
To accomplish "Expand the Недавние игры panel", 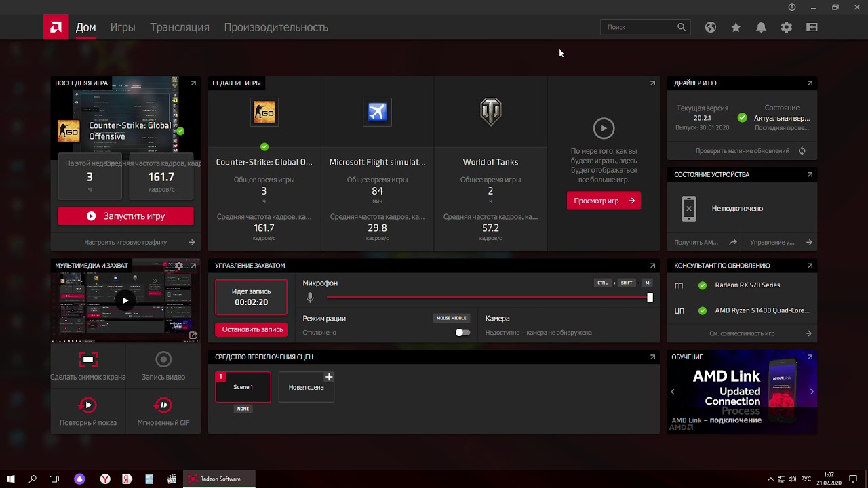I will [652, 83].
